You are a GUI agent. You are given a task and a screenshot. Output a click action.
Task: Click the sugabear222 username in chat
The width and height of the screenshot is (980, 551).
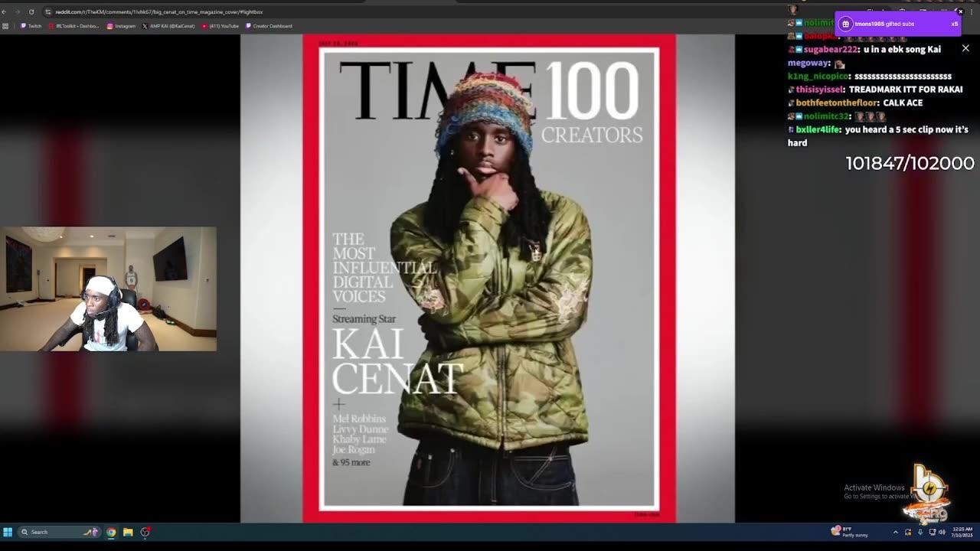pyautogui.click(x=830, y=49)
